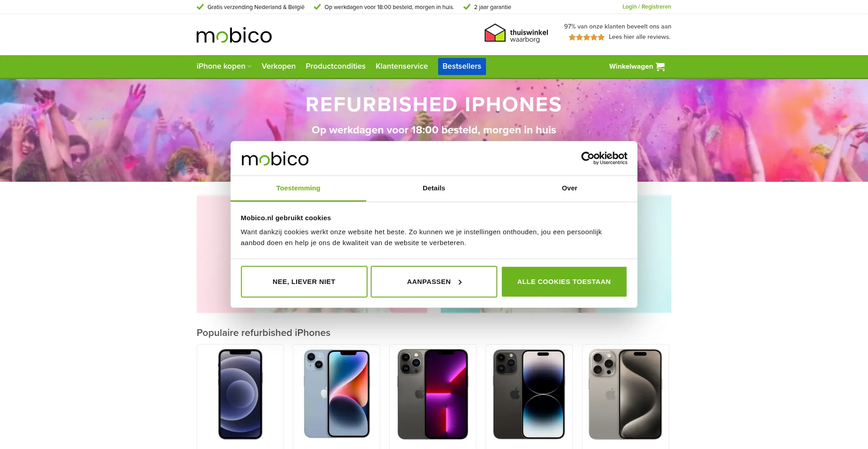
Task: Go to Verkopen in navigation bar
Action: point(278,66)
